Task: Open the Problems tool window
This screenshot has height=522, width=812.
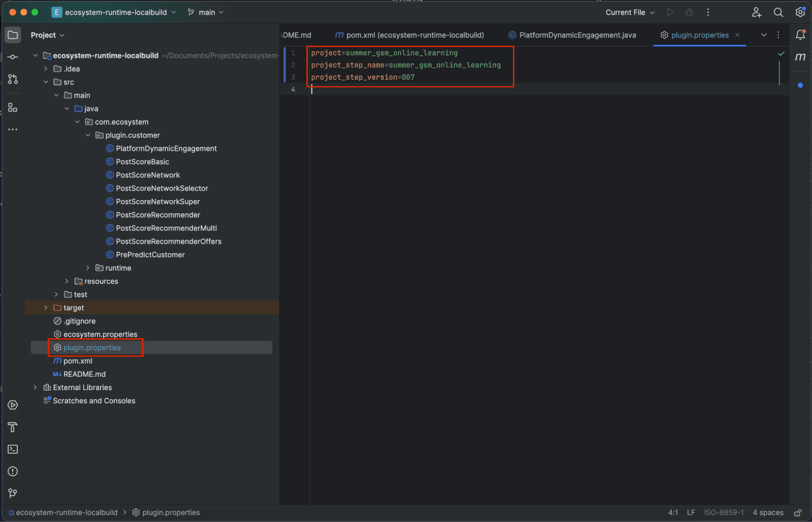Action: 13,471
